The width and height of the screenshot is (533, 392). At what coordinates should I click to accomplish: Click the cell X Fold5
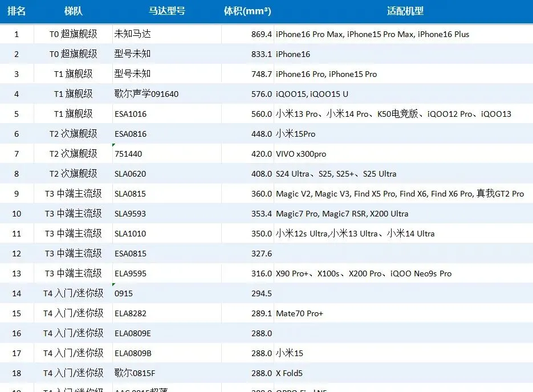point(289,373)
